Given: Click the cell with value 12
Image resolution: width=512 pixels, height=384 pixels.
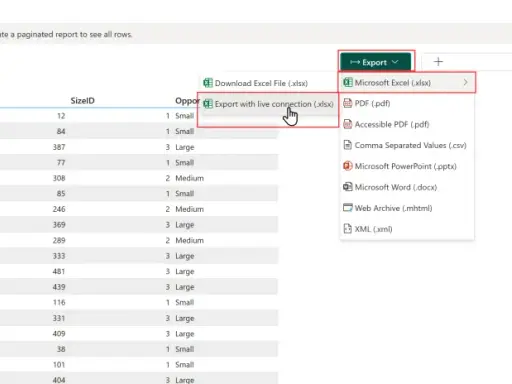Looking at the screenshot, I should [x=61, y=116].
